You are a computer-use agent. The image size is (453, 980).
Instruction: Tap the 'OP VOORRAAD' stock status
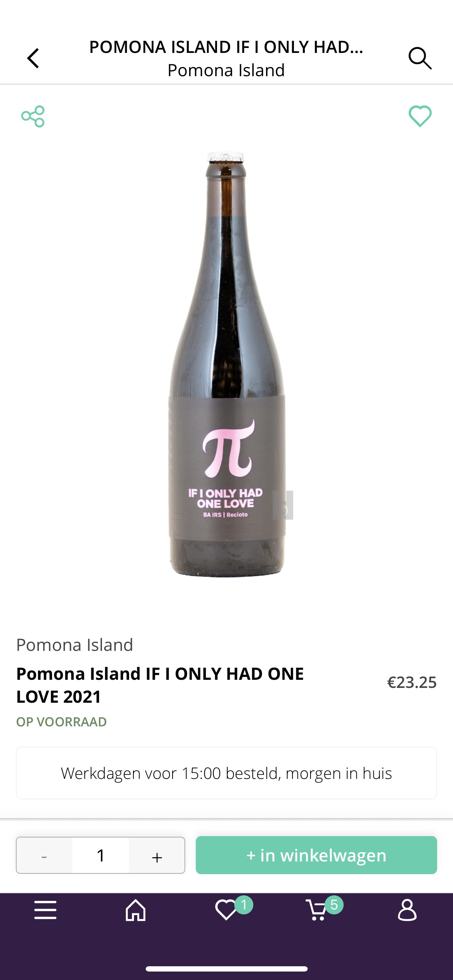(61, 722)
